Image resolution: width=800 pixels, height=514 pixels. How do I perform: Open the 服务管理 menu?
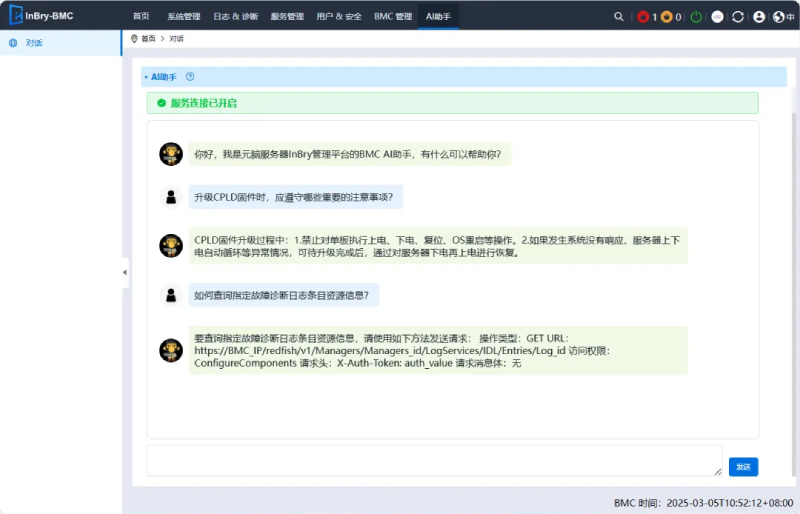[x=287, y=17]
